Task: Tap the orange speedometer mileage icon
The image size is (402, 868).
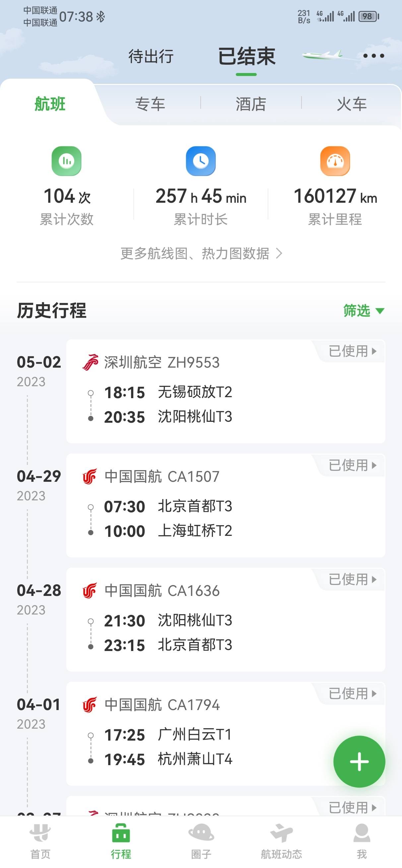Action: (x=335, y=161)
